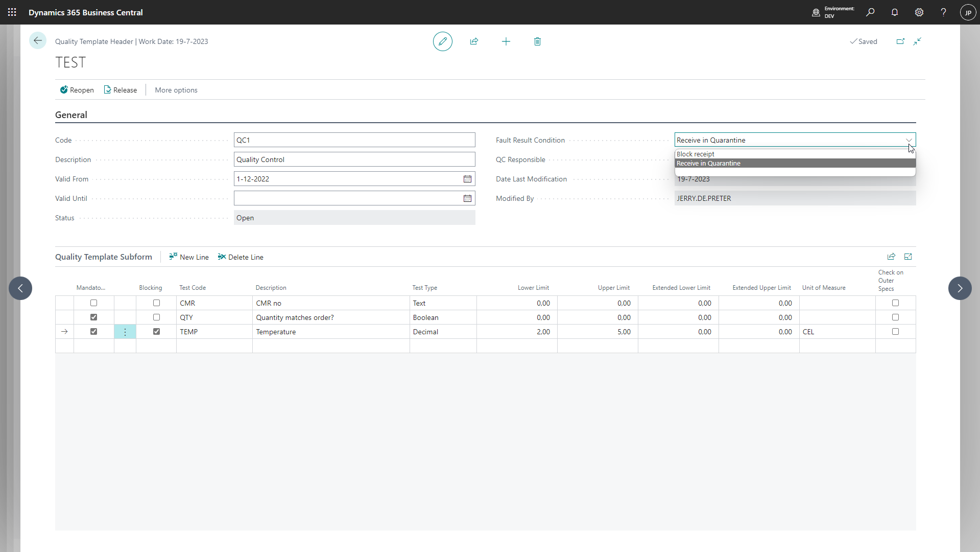Image resolution: width=980 pixels, height=552 pixels.
Task: Click New Line in subform
Action: pos(189,257)
